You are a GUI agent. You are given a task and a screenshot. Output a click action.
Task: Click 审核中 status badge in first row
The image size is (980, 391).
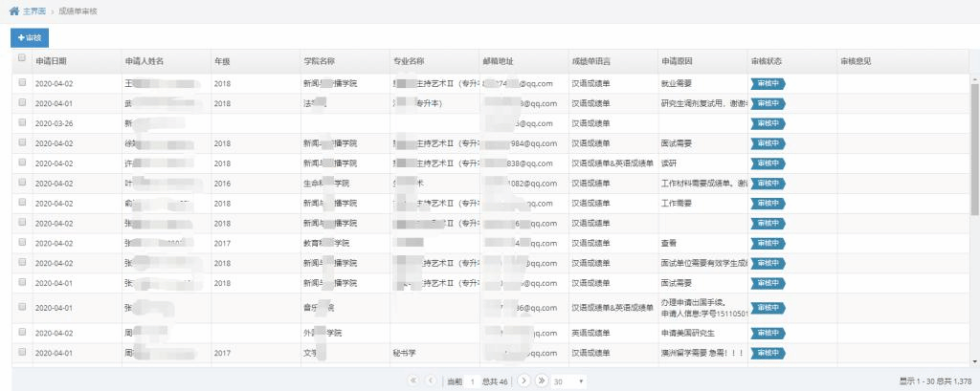768,83
